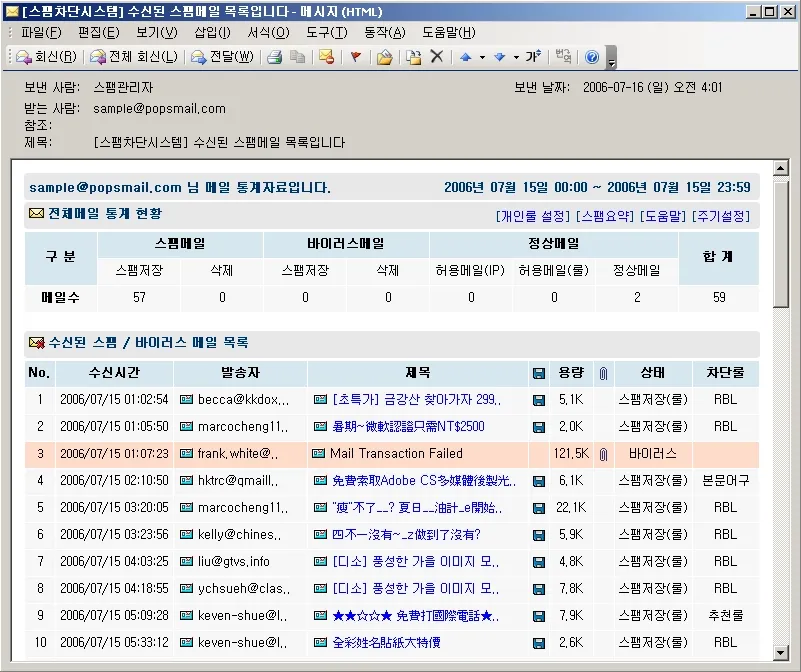Click save icon in liu@gtvs.info row
Viewport: 801px width, 672px height.
pos(538,562)
